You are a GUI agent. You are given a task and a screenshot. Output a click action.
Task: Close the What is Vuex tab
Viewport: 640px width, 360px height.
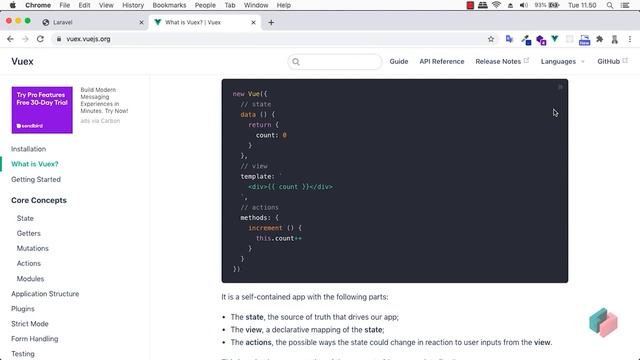253,22
